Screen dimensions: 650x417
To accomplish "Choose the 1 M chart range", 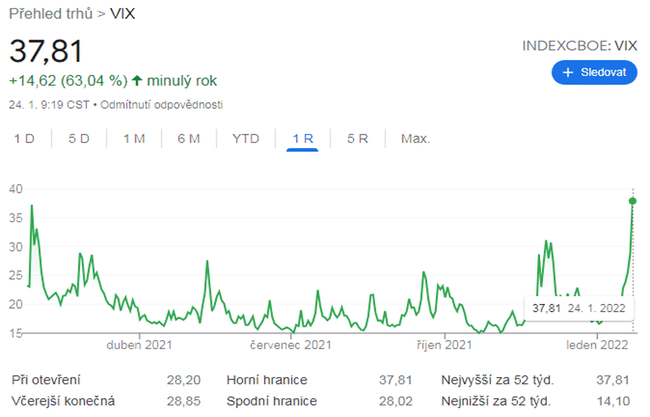I will click(134, 139).
